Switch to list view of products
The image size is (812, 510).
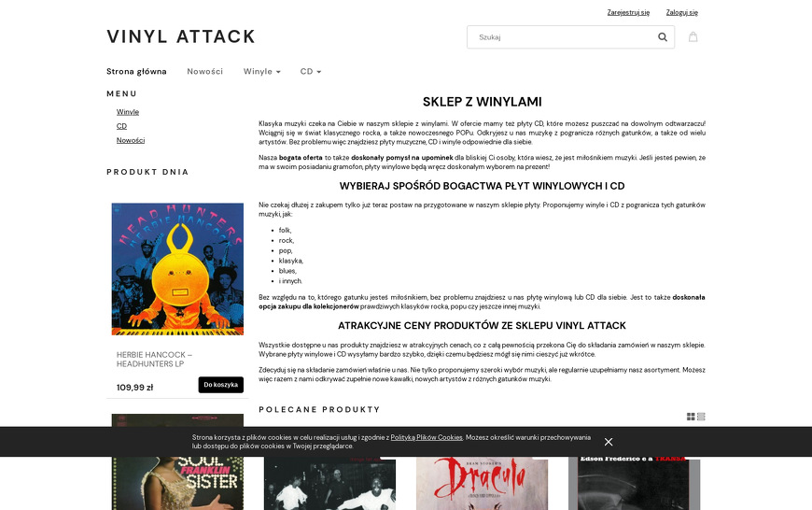coord(701,417)
